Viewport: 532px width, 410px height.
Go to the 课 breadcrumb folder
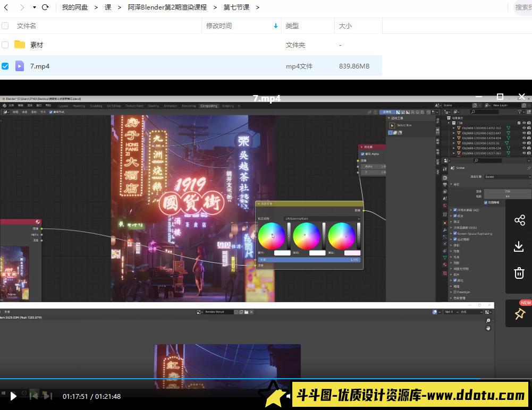click(108, 7)
